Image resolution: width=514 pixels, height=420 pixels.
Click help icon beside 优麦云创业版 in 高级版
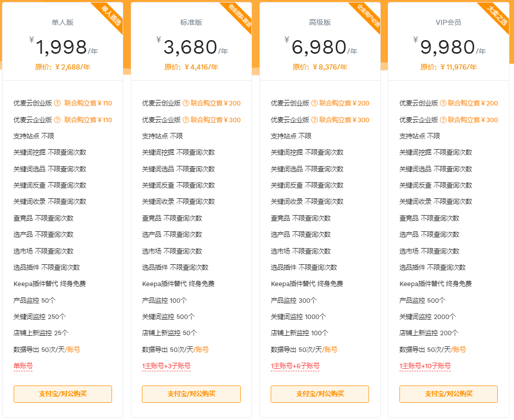[314, 103]
